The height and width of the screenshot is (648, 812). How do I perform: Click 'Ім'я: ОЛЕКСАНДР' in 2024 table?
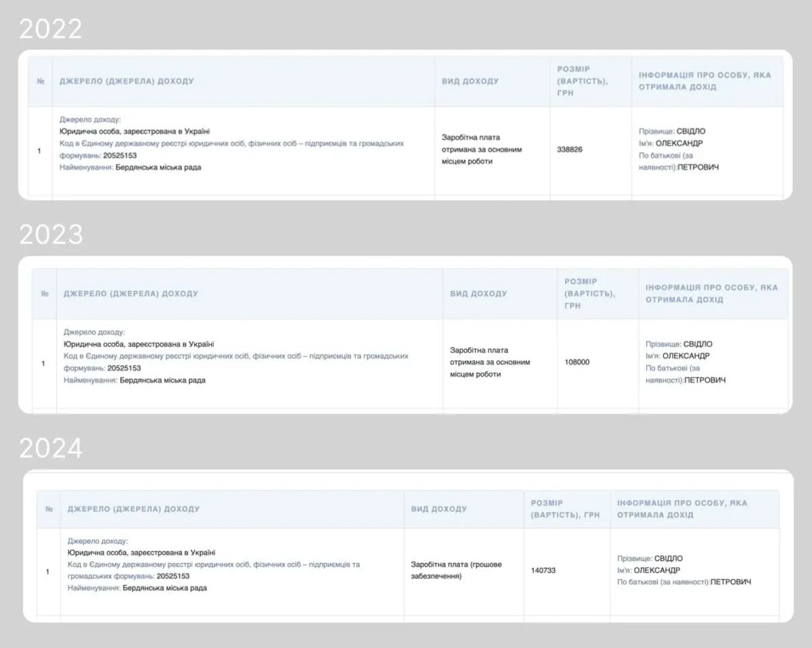[648, 571]
